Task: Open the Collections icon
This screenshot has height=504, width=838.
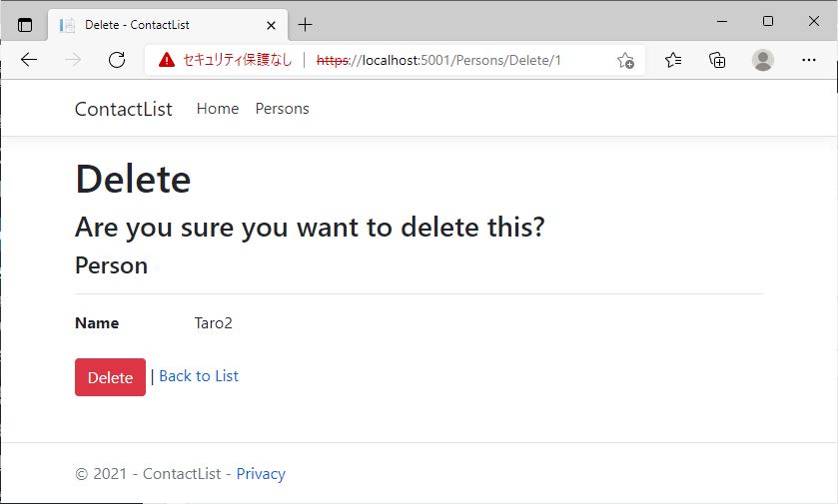Action: (717, 60)
